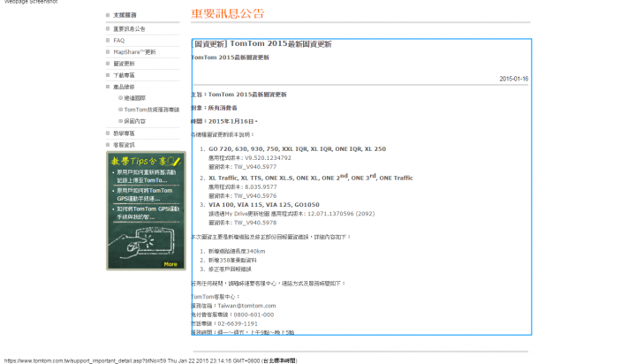Open the first tip ending in 'TomTo...'
This screenshot has width=636, height=364.
click(147, 176)
